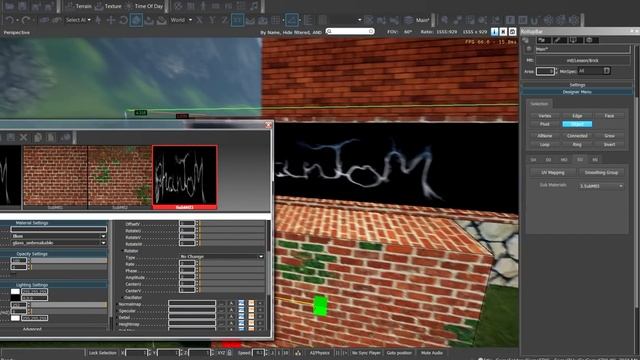The width and height of the screenshot is (640, 360).
Task: Click delete X icon in Material Editor toolbar
Action: (24, 138)
